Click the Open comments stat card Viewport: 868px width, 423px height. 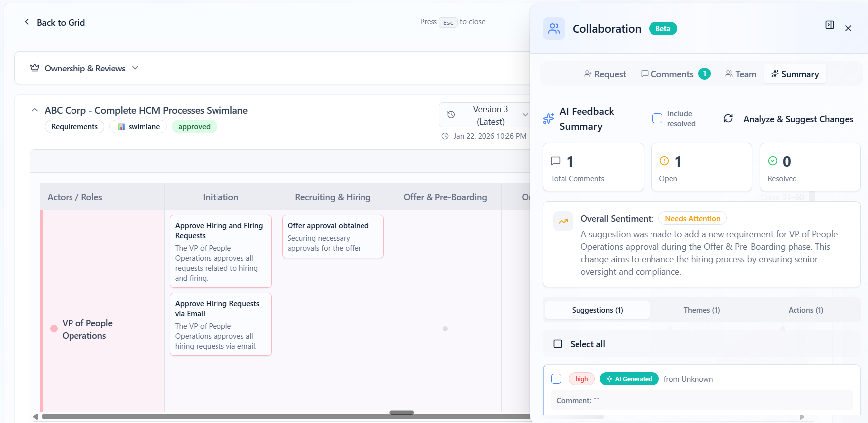coord(702,167)
